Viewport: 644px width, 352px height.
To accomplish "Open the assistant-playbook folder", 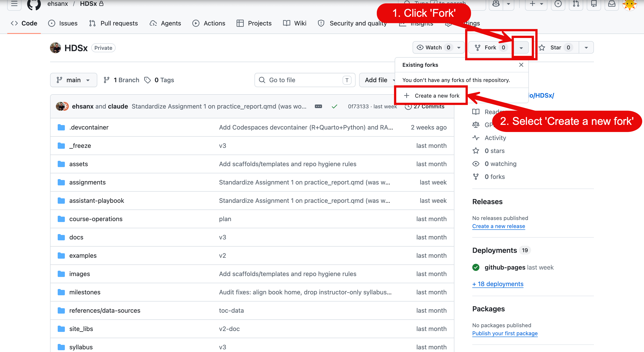I will 97,201.
